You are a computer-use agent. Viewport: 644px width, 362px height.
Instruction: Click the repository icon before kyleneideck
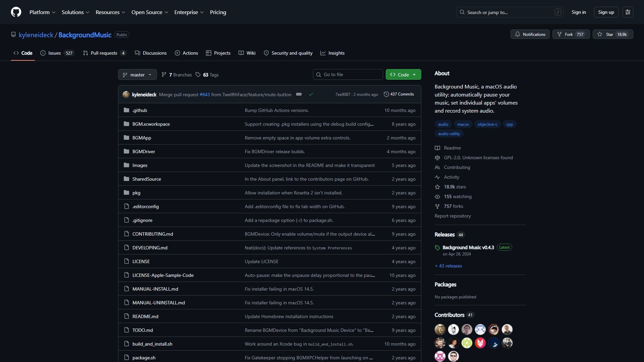click(x=13, y=35)
